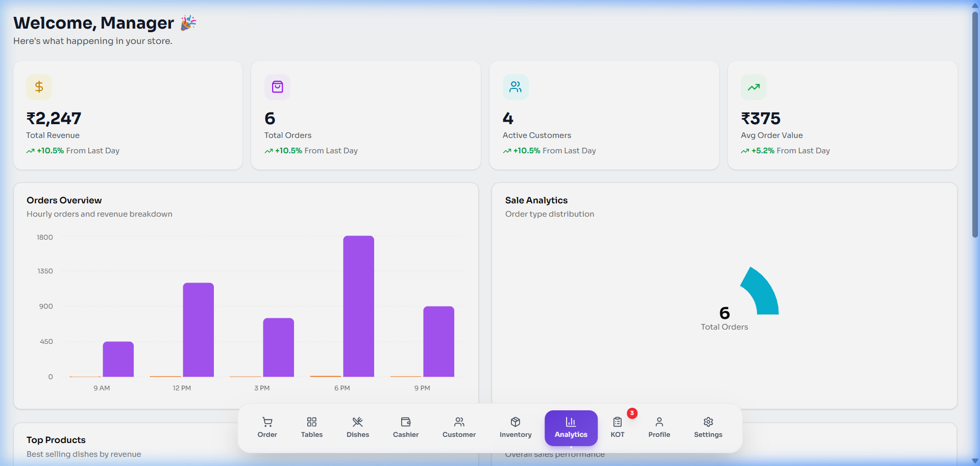Screen dimensions: 980x466
Task: Go to the Profile page
Action: [659, 428]
